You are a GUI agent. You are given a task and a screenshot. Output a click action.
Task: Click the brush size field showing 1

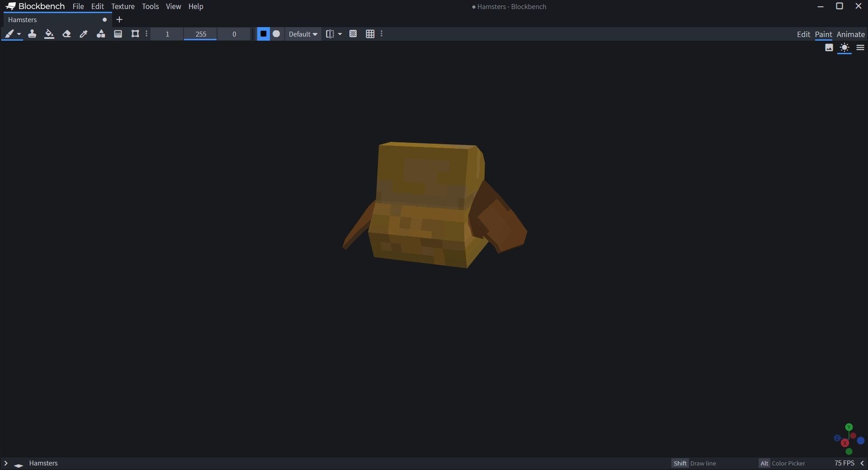tap(167, 34)
